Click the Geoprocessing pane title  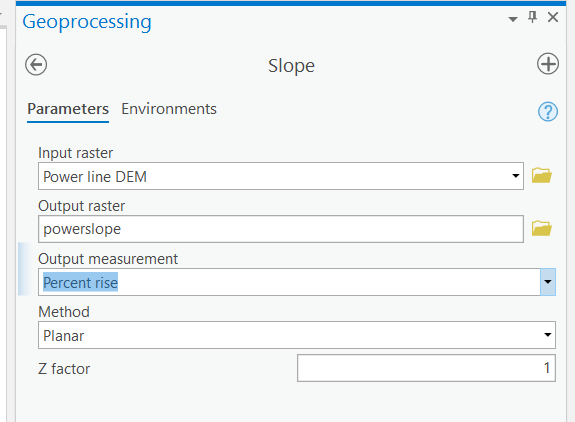coord(87,22)
